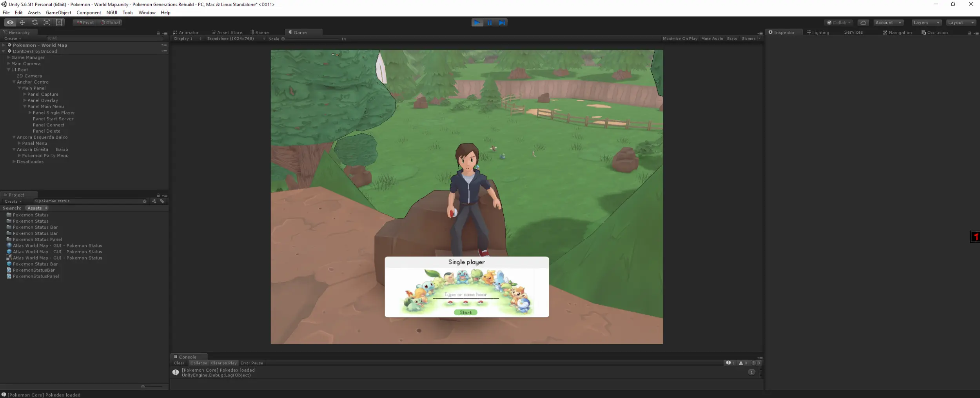Viewport: 980px width, 398px height.
Task: Open the Console panel options menu
Action: (x=760, y=358)
